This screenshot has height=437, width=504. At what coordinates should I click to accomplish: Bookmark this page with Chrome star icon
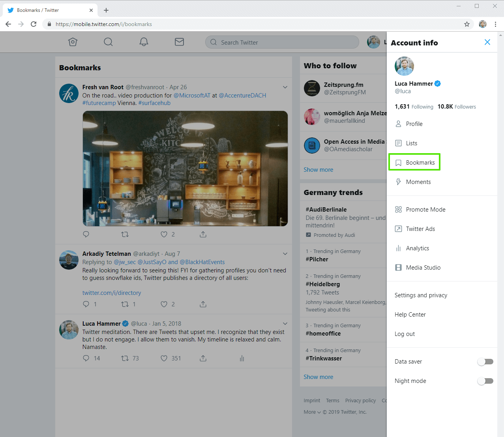click(x=467, y=24)
